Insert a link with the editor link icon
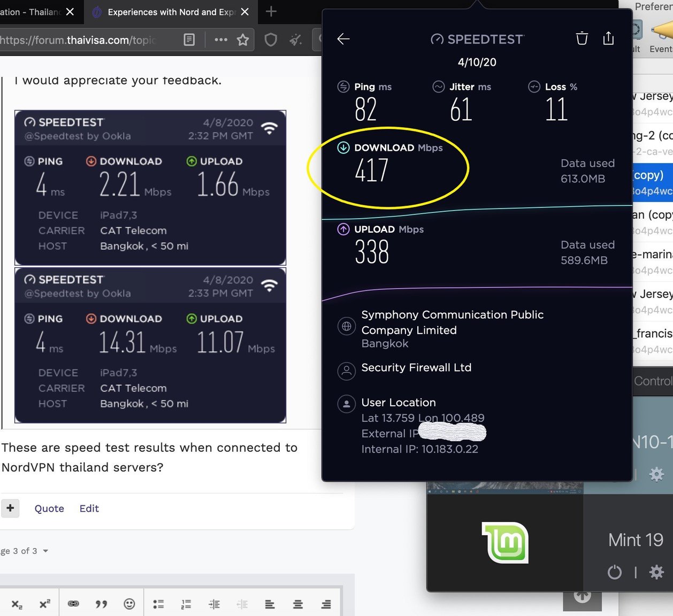Screen dimensions: 673x616 (73, 604)
